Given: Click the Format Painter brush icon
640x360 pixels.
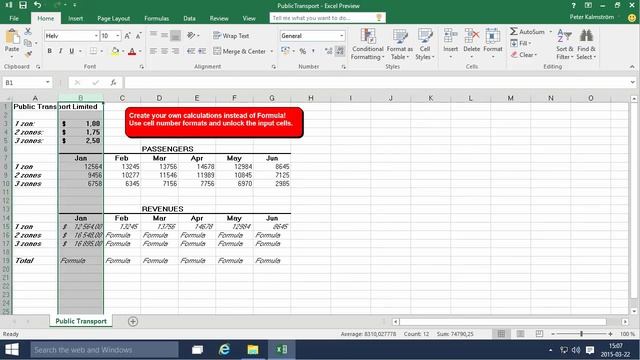Looking at the screenshot, I should (28, 54).
